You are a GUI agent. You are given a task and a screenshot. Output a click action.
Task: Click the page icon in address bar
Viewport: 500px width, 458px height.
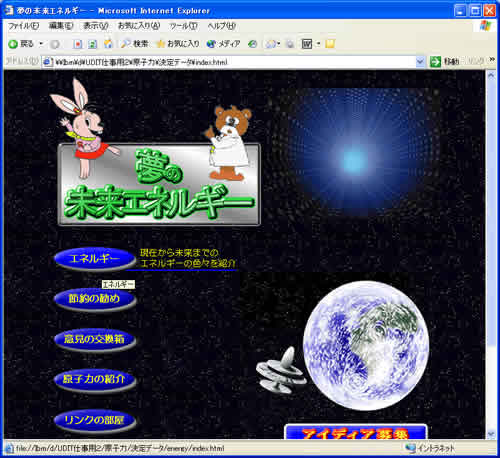48,62
